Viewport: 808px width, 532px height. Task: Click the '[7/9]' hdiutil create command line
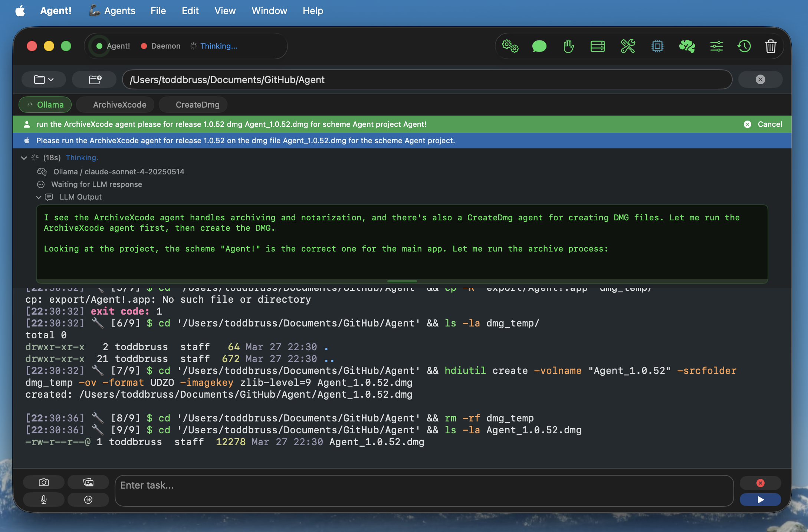point(381,377)
